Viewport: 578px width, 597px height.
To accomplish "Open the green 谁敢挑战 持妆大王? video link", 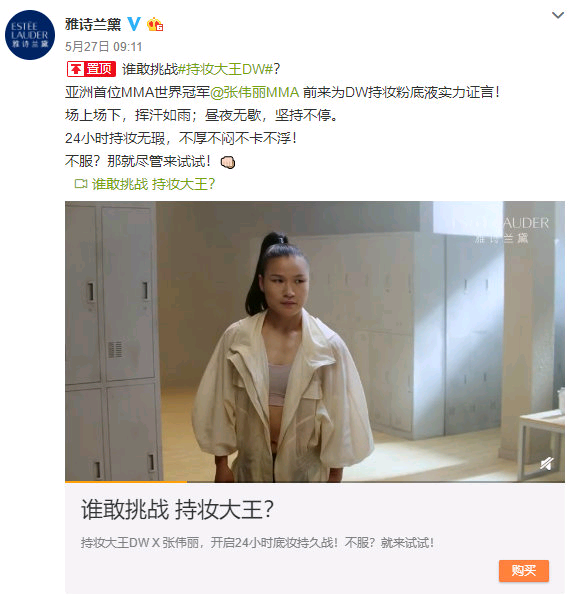I will [x=154, y=184].
